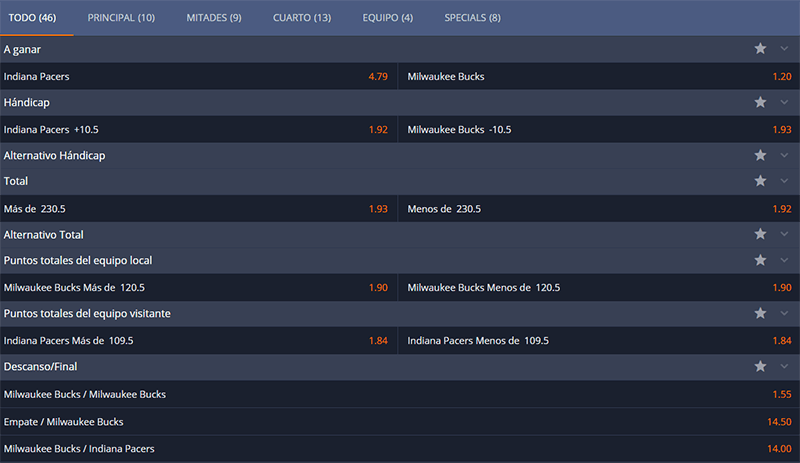Open the EQUIPO (4) tab
This screenshot has height=463, width=800.
388,18
